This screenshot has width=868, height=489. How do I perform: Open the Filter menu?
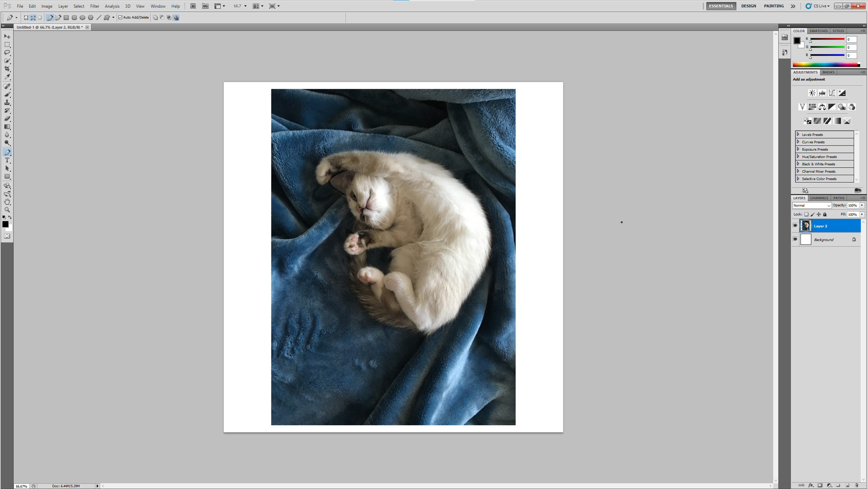coord(94,6)
